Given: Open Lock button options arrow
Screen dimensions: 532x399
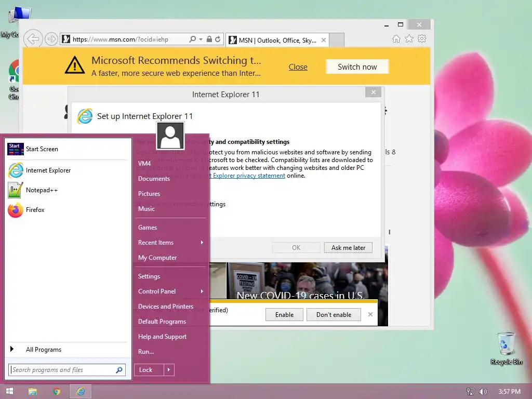Looking at the screenshot, I should [x=169, y=370].
